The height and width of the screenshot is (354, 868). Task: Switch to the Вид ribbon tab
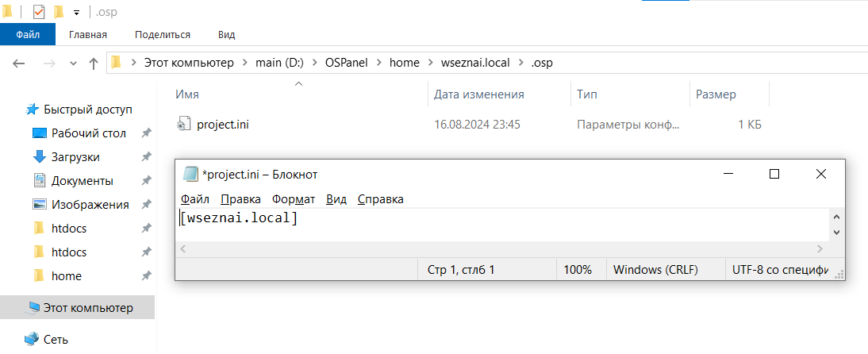226,34
